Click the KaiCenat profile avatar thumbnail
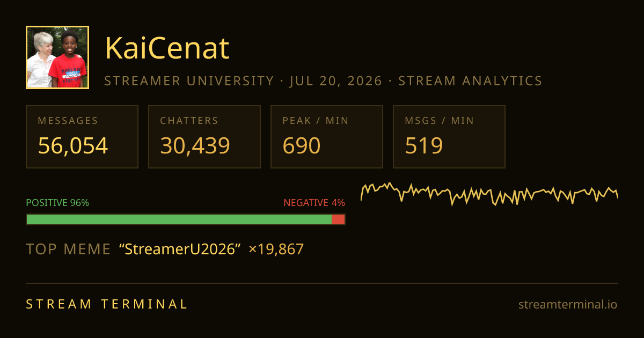This screenshot has height=338, width=644. click(x=57, y=57)
